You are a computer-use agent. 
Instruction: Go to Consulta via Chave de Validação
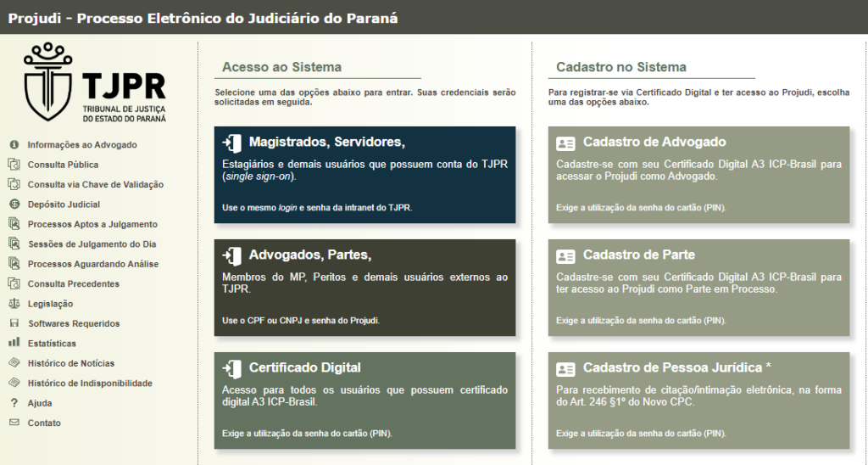coord(96,185)
